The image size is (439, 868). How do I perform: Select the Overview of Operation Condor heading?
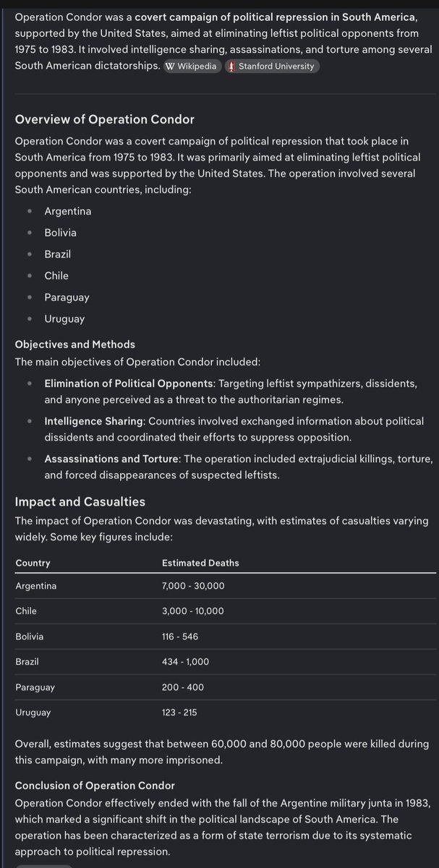104,119
